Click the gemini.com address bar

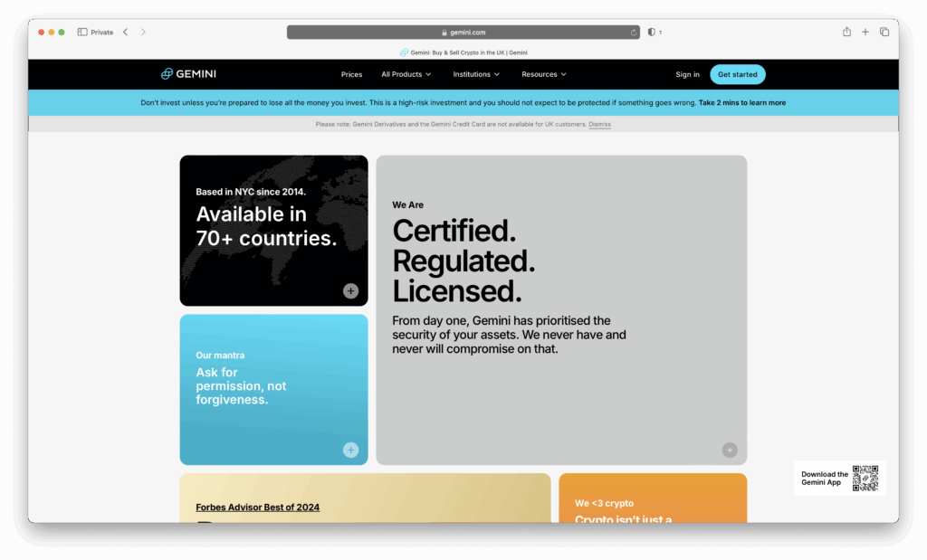point(463,32)
